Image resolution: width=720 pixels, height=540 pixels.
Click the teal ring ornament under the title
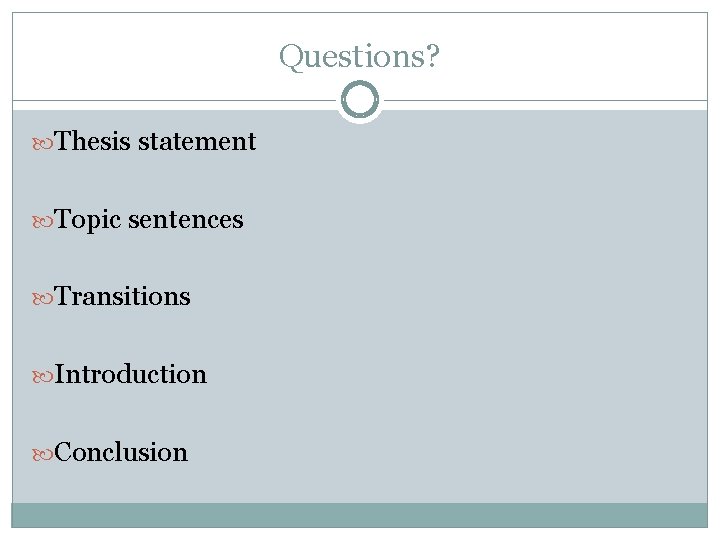(360, 100)
